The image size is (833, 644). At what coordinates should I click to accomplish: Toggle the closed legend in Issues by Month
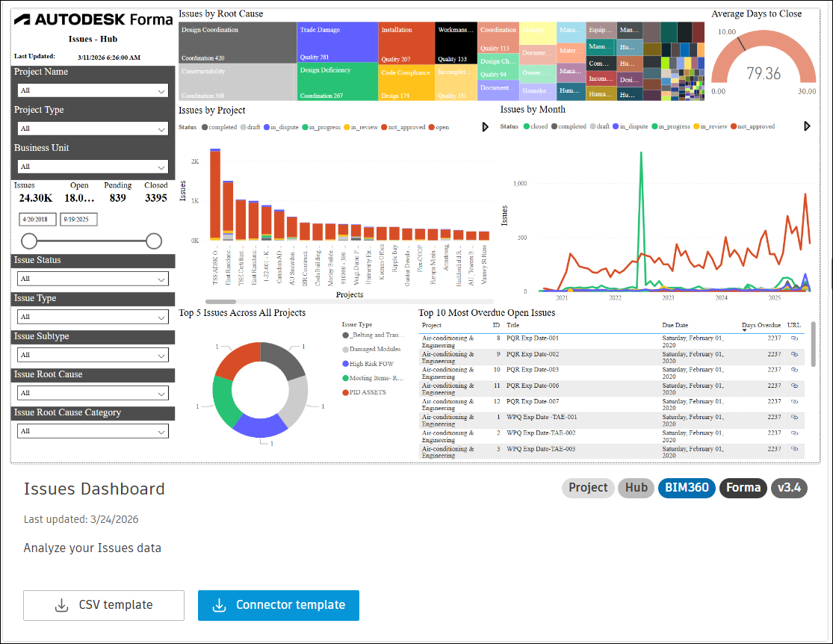point(536,126)
